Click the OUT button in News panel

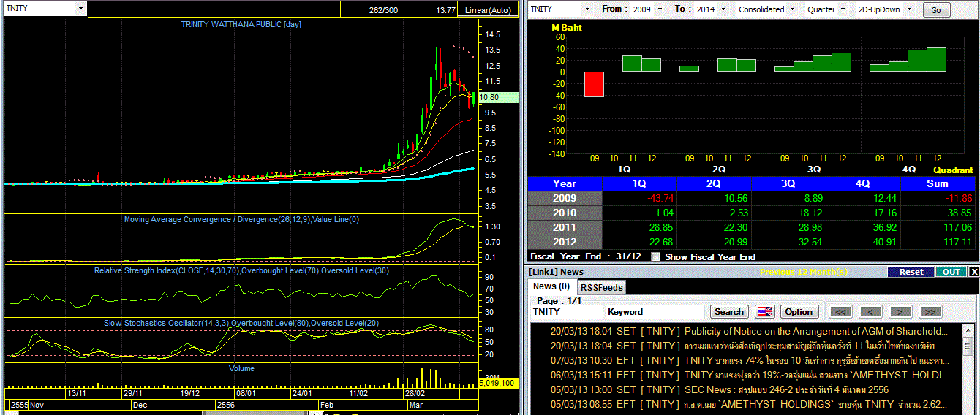951,272
